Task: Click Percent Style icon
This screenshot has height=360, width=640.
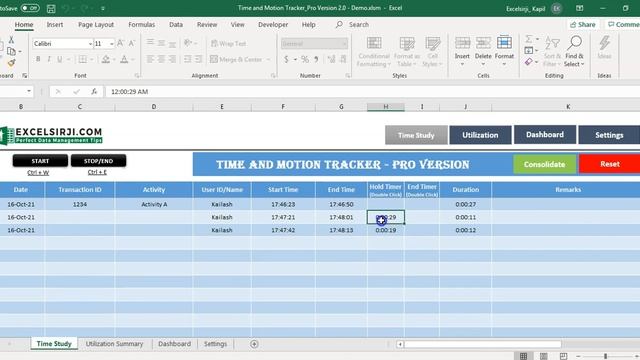Action: 305,60
